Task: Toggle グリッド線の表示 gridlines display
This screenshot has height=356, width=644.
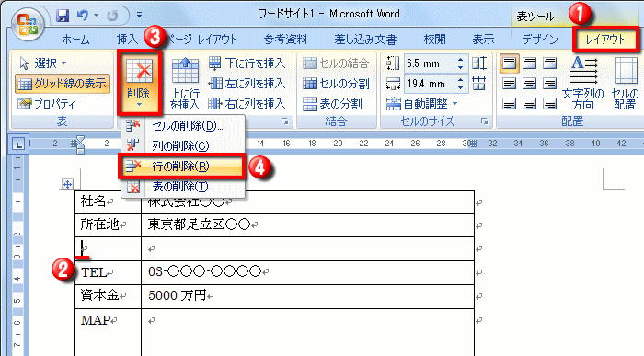Action: tap(62, 84)
